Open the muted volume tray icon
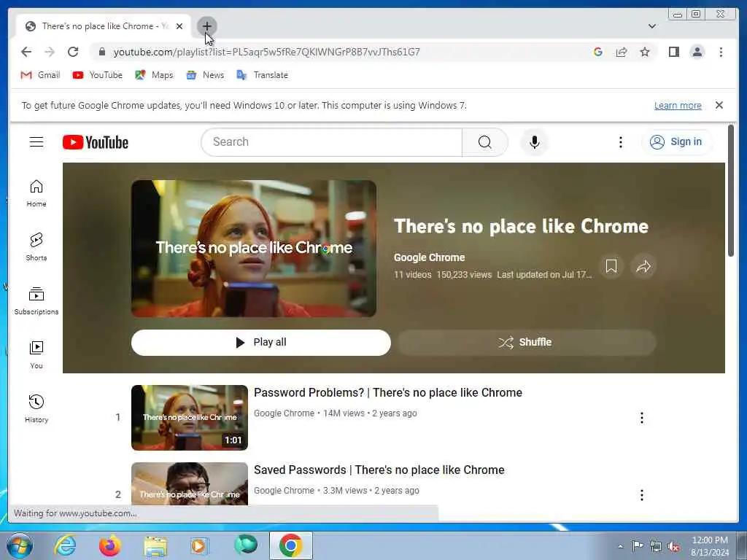Screen dimensions: 747x560 click(x=673, y=546)
